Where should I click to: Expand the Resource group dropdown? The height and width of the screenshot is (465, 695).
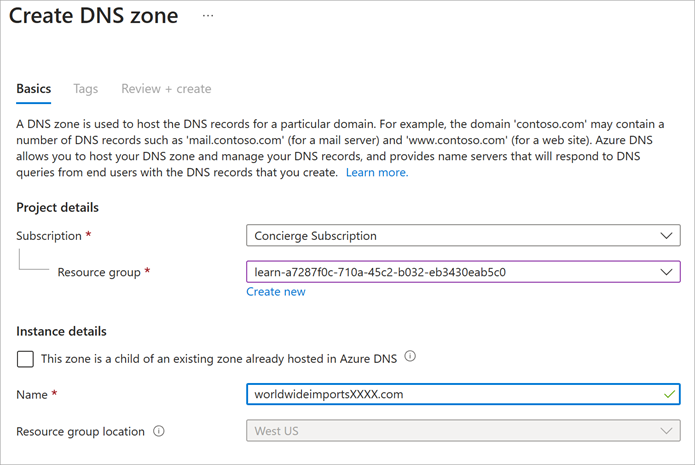[463, 272]
